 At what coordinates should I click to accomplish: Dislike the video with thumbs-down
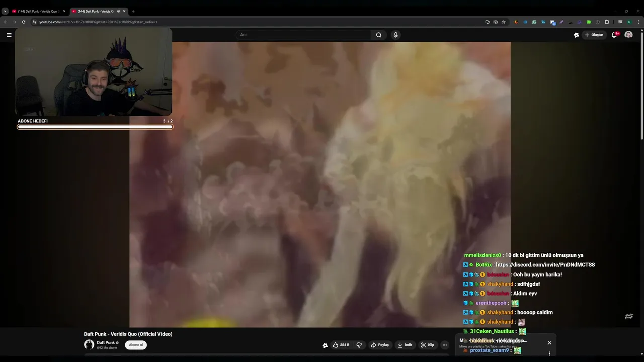point(359,345)
